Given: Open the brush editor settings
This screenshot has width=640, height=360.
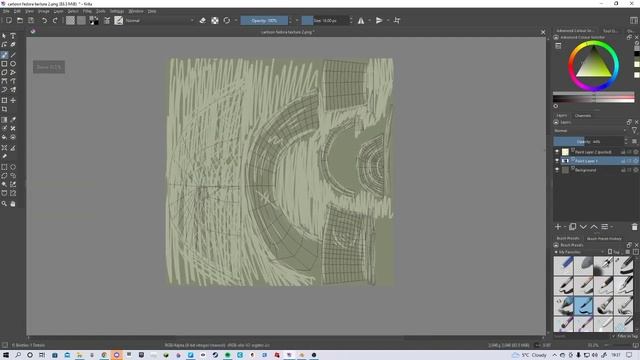Looking at the screenshot, I should pos(107,20).
